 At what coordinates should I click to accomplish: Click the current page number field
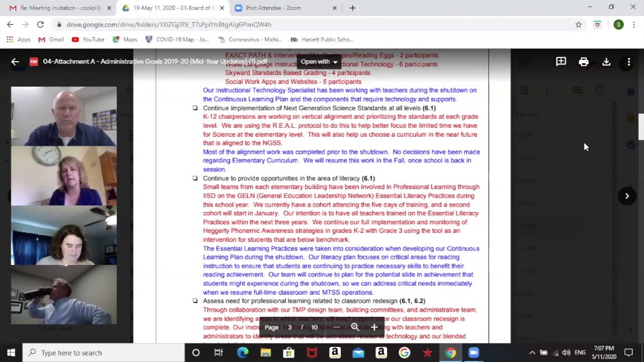(x=290, y=327)
